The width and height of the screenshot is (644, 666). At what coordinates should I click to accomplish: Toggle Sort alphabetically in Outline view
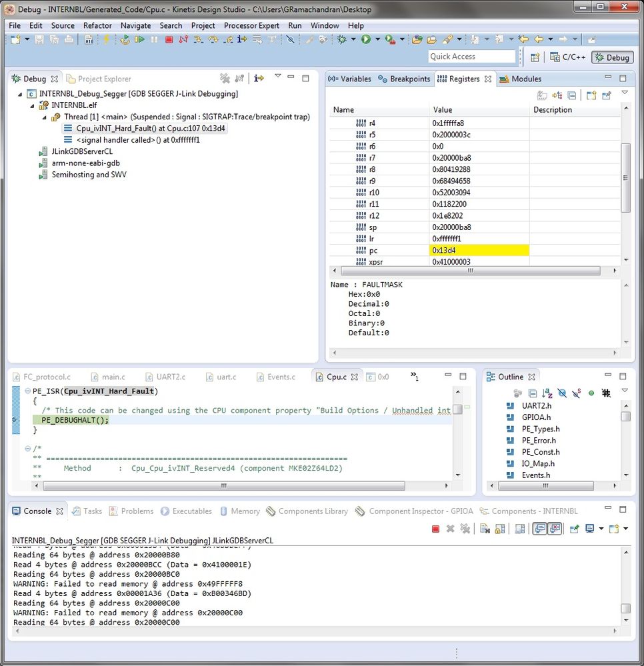(x=547, y=393)
